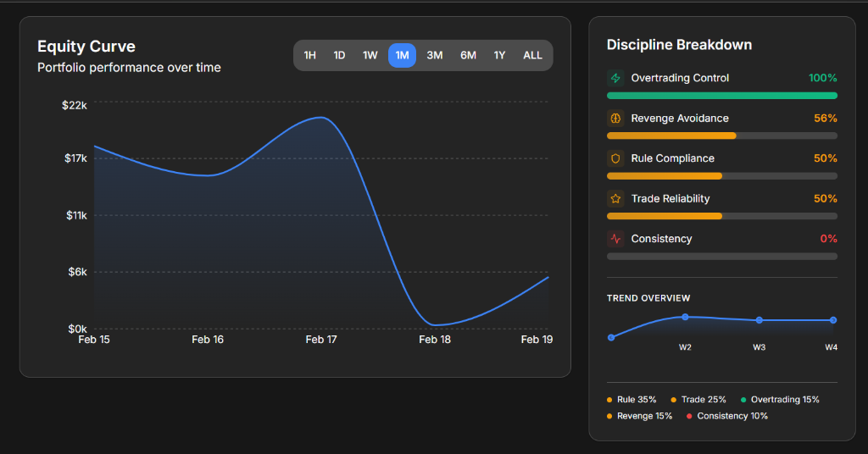The width and height of the screenshot is (868, 454).
Task: Click the Revenge Avoidance progress bar
Action: [x=721, y=136]
